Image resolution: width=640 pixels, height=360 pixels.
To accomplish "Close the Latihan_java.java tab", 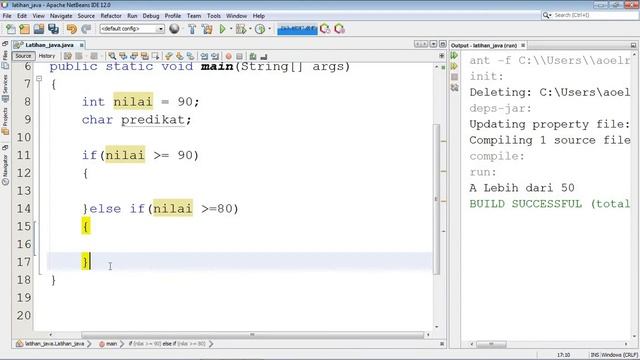I will [x=82, y=45].
